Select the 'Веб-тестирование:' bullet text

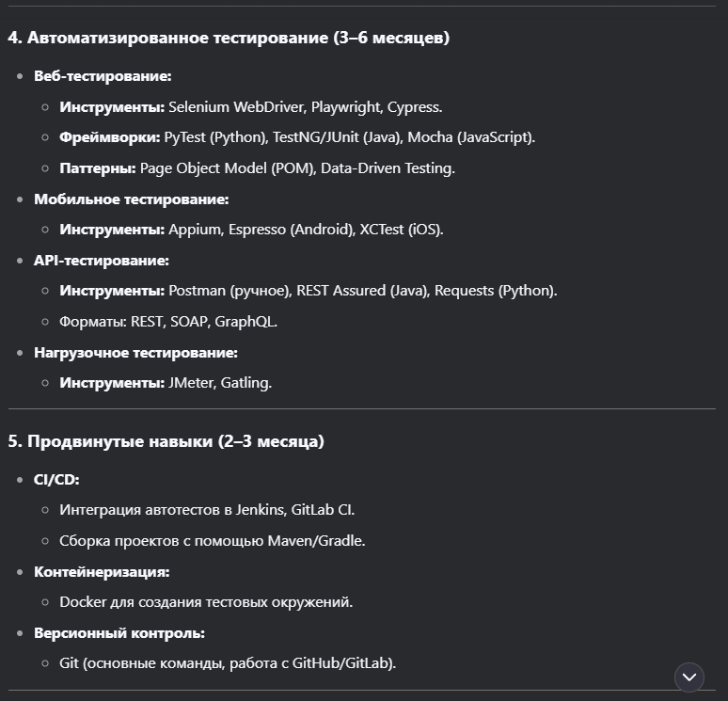[x=103, y=76]
